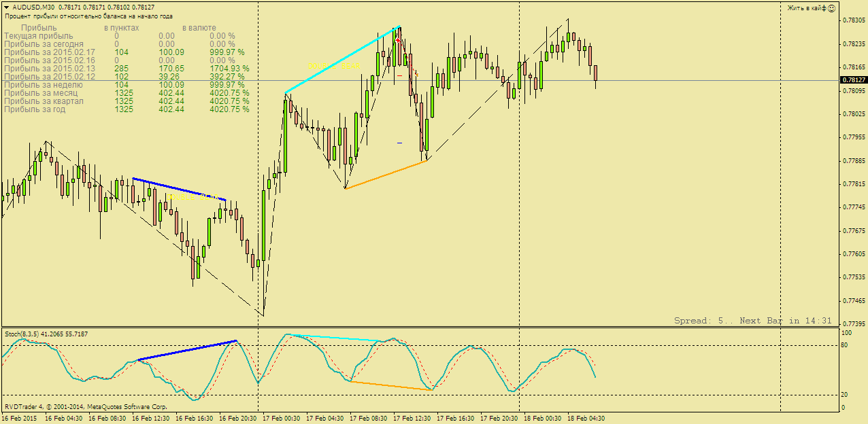This screenshot has width=868, height=424.
Task: Click the 'в валюте' column header
Action: tap(199, 27)
